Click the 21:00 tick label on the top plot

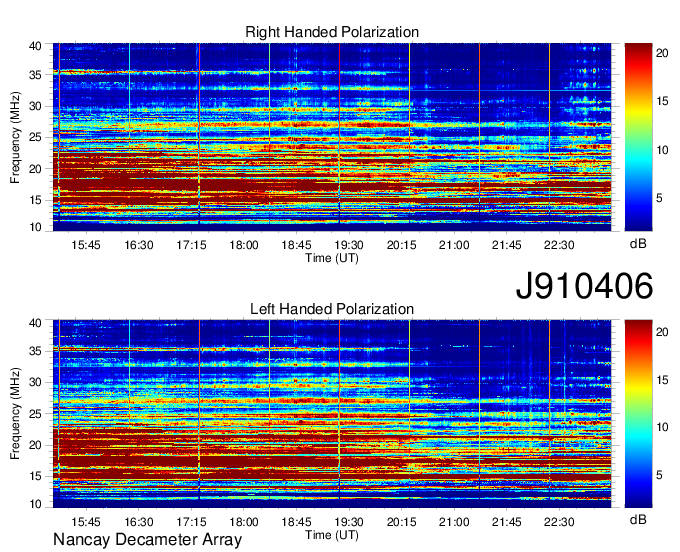(454, 245)
